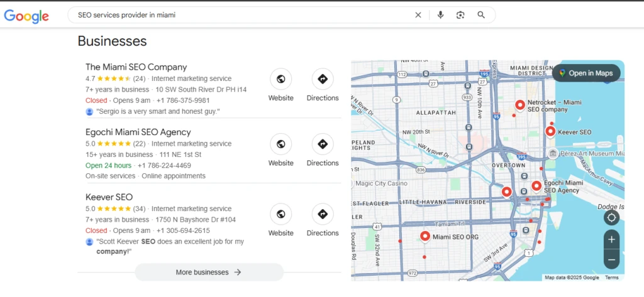Screen dimensions: 644x297
Task: Open The Miami SEO Company website globe icon
Action: tap(281, 78)
